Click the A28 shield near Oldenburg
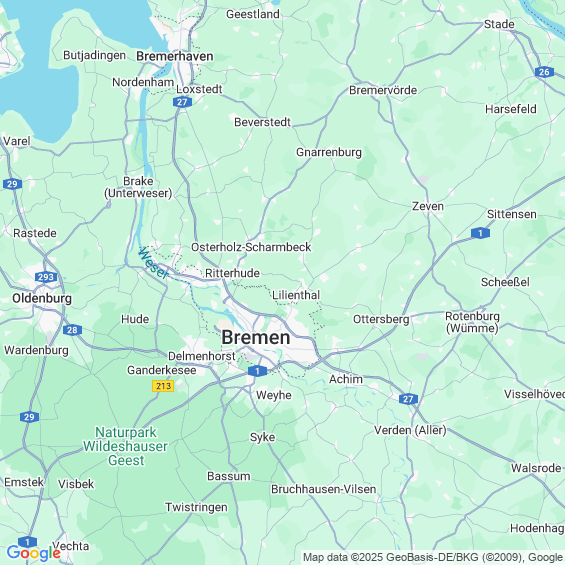 [72, 330]
